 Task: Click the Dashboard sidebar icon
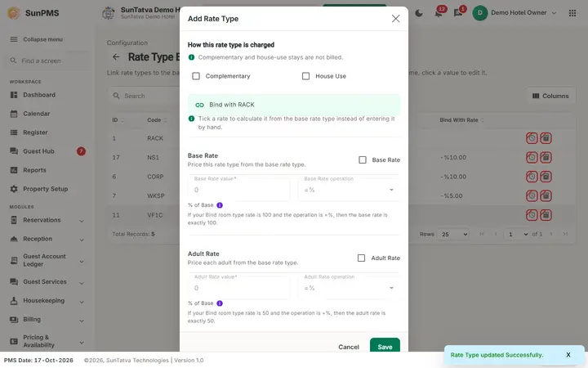pos(14,95)
